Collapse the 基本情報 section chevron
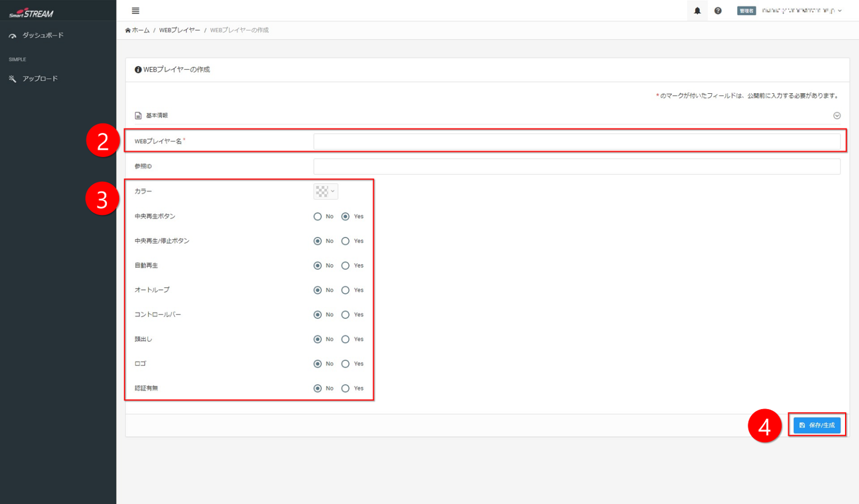Viewport: 859px width, 504px height. tap(837, 116)
